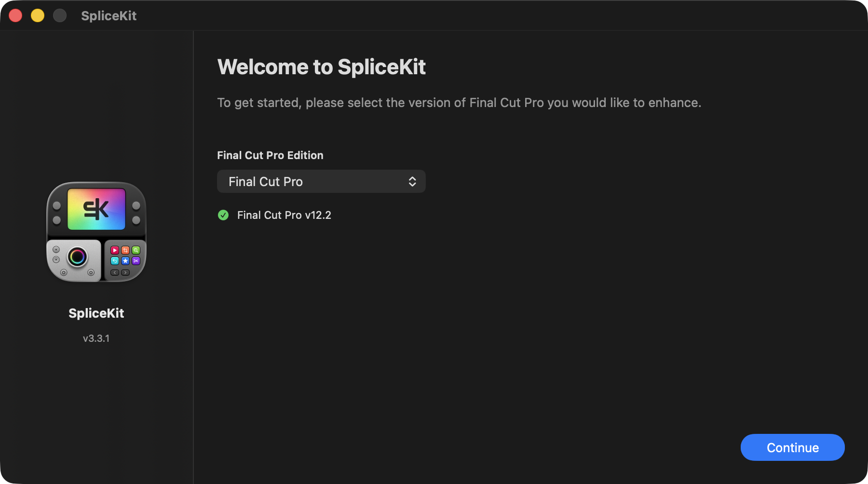Click the v3.3.1 version label

coord(96,338)
